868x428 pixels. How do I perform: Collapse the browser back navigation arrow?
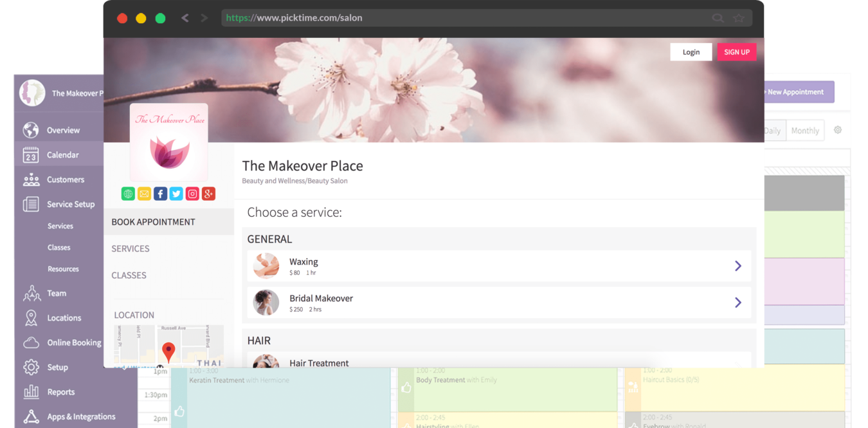185,18
